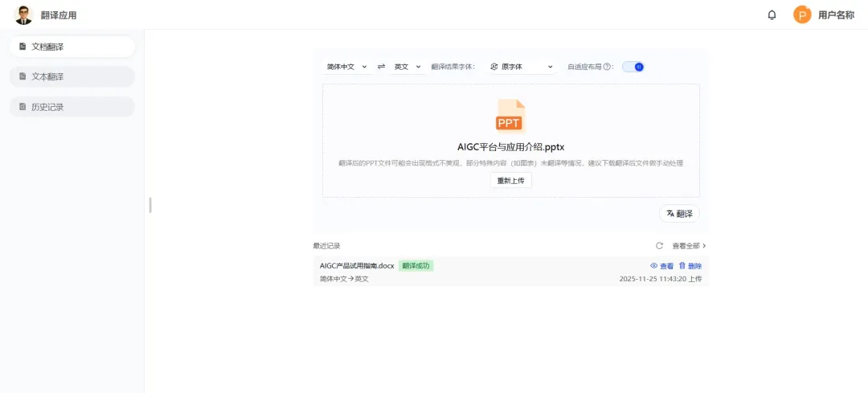868x393 pixels.
Task: Click the PPT file icon
Action: click(510, 117)
